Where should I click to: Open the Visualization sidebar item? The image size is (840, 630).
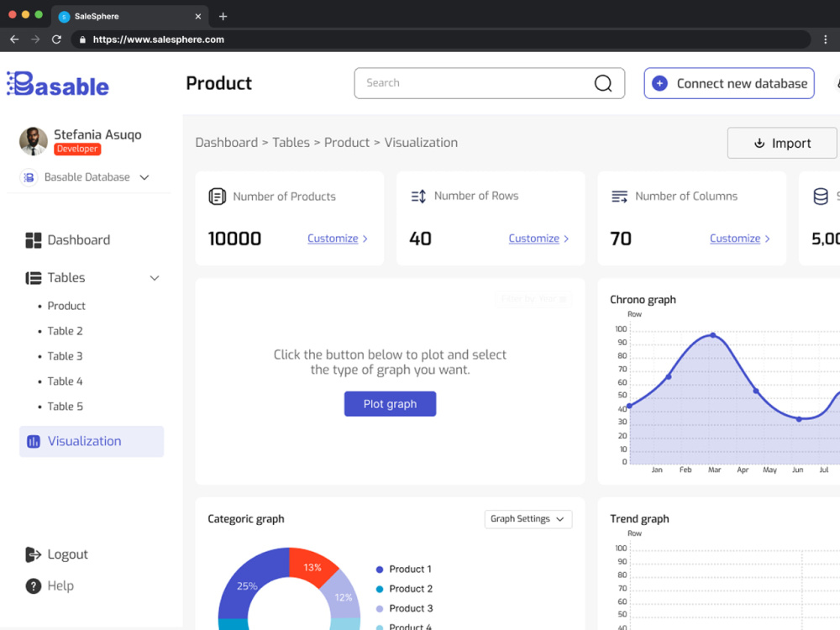coord(92,442)
